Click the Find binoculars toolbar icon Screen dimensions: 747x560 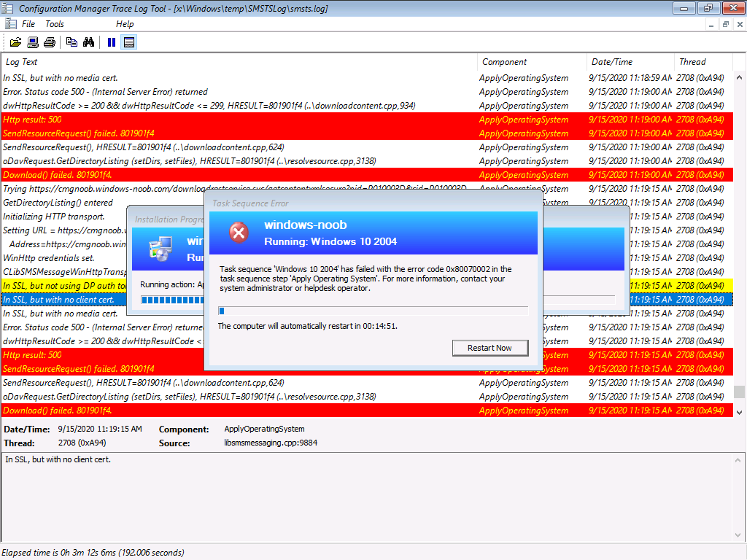point(88,42)
